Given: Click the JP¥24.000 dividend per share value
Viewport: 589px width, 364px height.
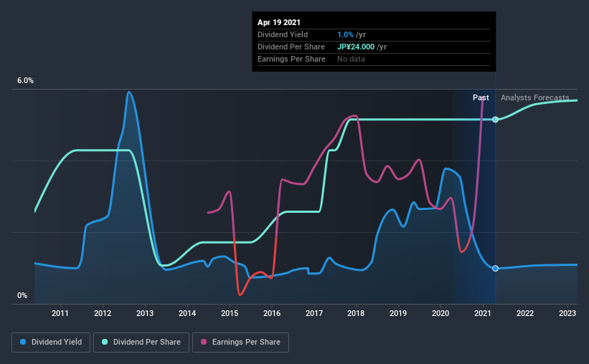Looking at the screenshot, I should (x=356, y=47).
